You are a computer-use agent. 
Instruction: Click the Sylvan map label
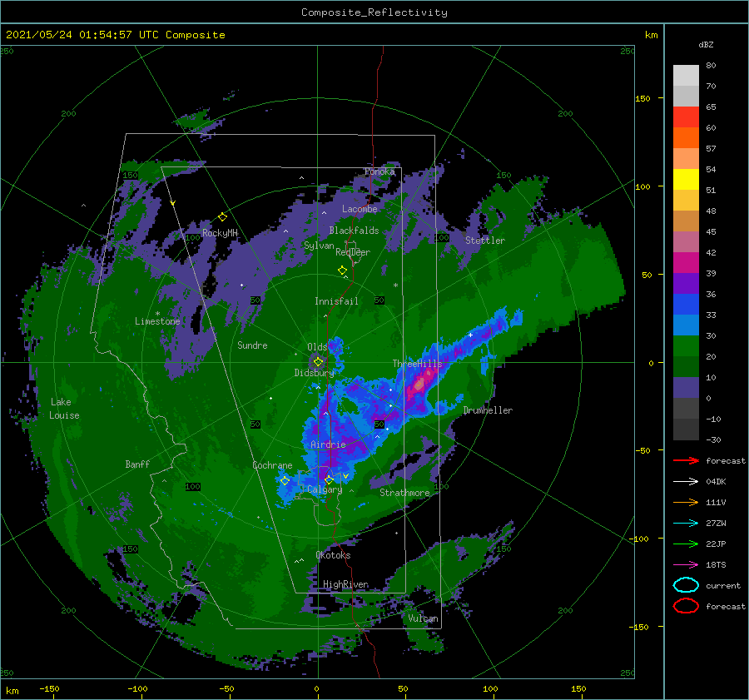tap(319, 246)
